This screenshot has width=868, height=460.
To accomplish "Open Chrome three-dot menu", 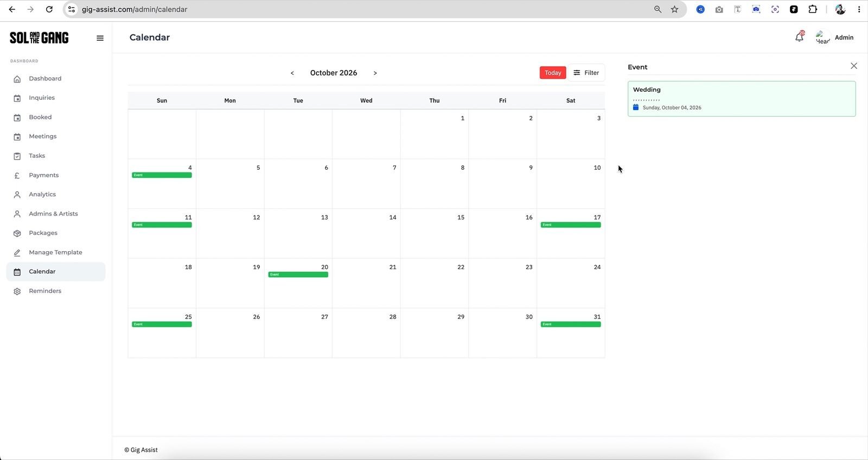I will click(x=859, y=9).
